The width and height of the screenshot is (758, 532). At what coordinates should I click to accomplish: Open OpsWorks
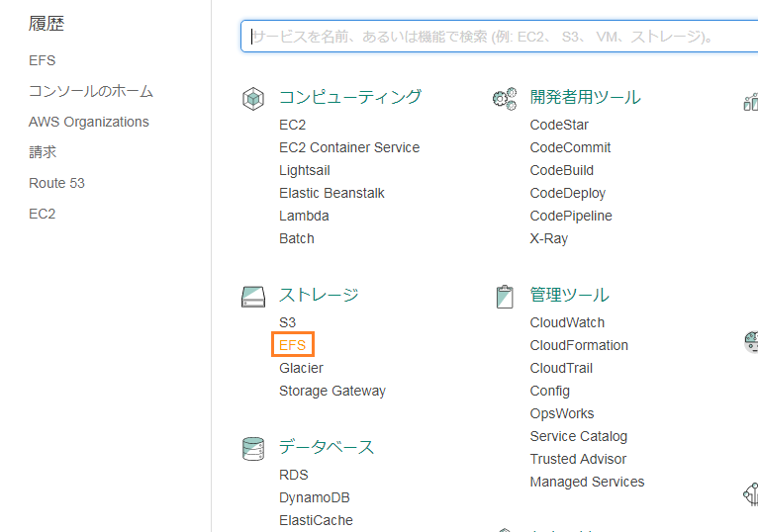point(562,413)
